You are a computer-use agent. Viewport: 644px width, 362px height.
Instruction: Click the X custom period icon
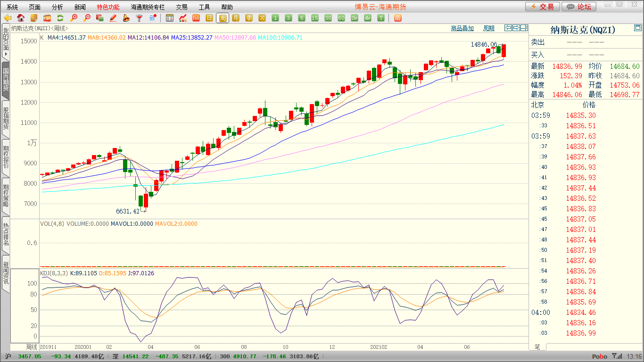(262, 18)
